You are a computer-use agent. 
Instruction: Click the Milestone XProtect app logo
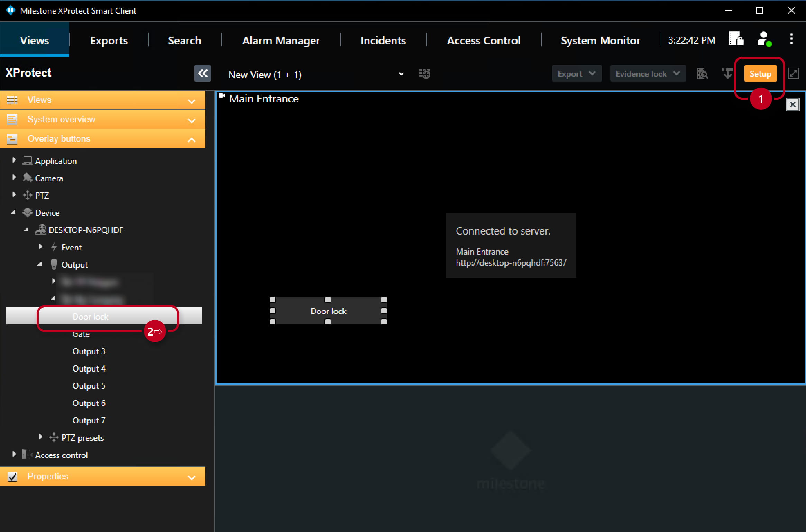[11, 10]
